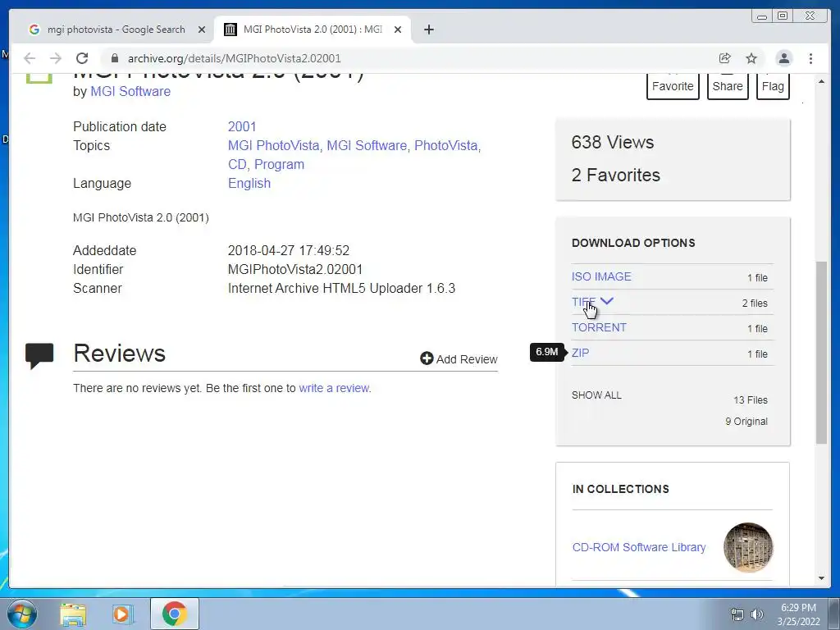Image resolution: width=840 pixels, height=630 pixels.
Task: Click the 638 Views text
Action: click(x=612, y=142)
